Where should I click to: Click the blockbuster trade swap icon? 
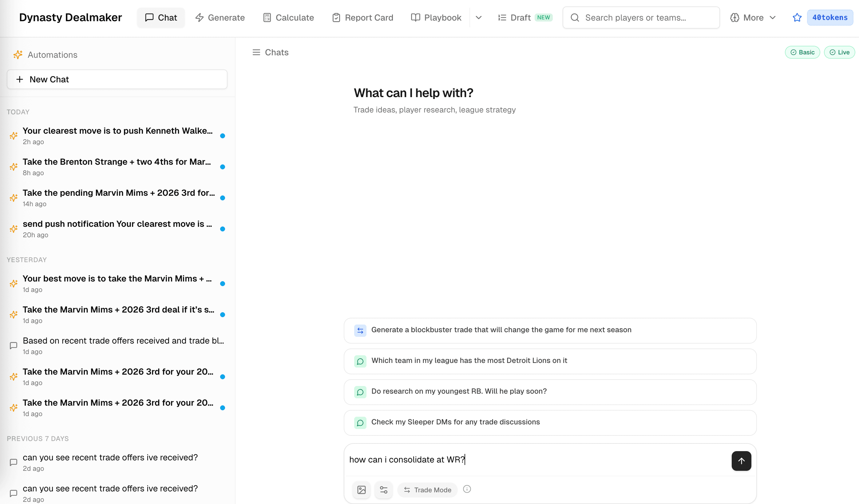[x=360, y=330]
